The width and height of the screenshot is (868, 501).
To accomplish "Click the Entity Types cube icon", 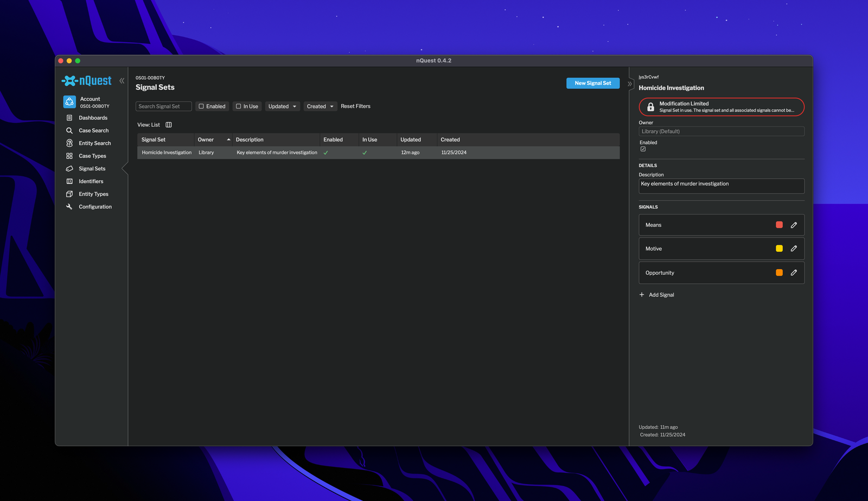I will 69,194.
